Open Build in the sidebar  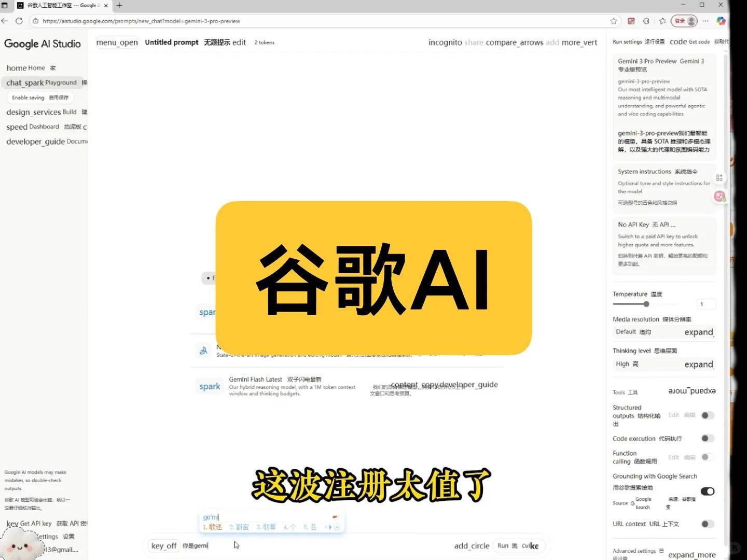click(x=46, y=112)
